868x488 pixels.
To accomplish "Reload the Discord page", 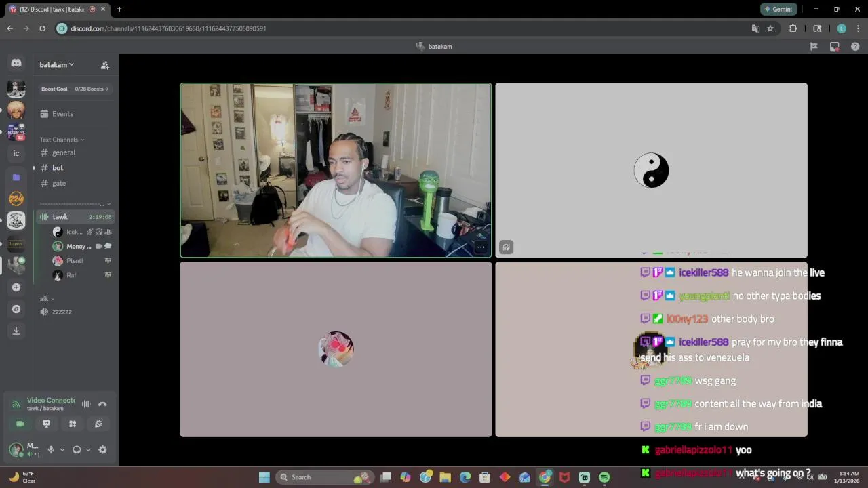I will [x=42, y=28].
